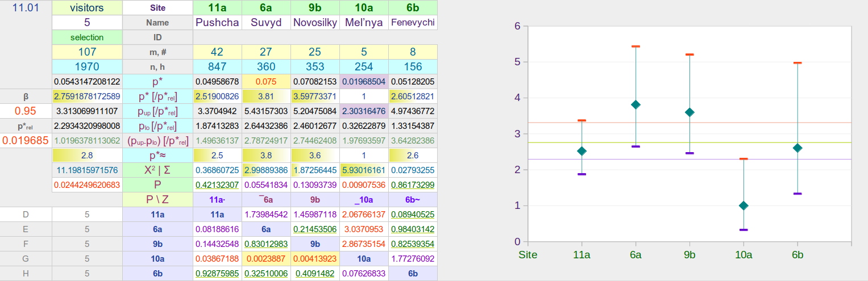
Task: Click the 11.01 cell in the corner
Action: [26, 8]
